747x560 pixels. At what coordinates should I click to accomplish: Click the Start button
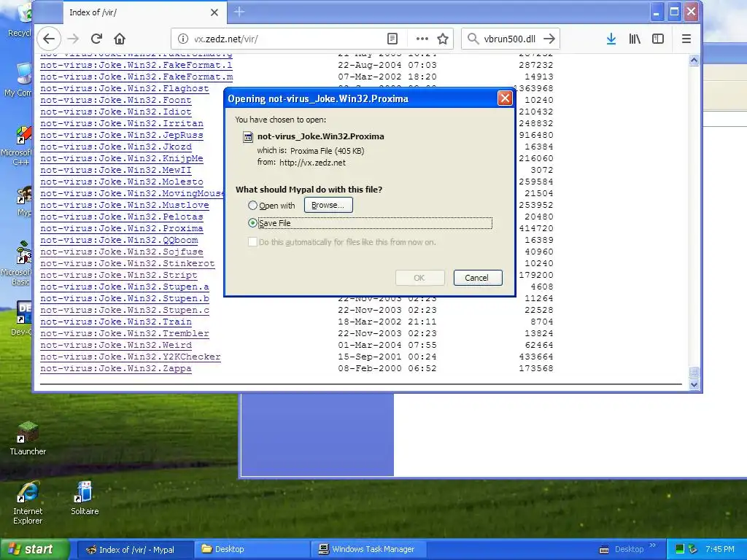35,549
